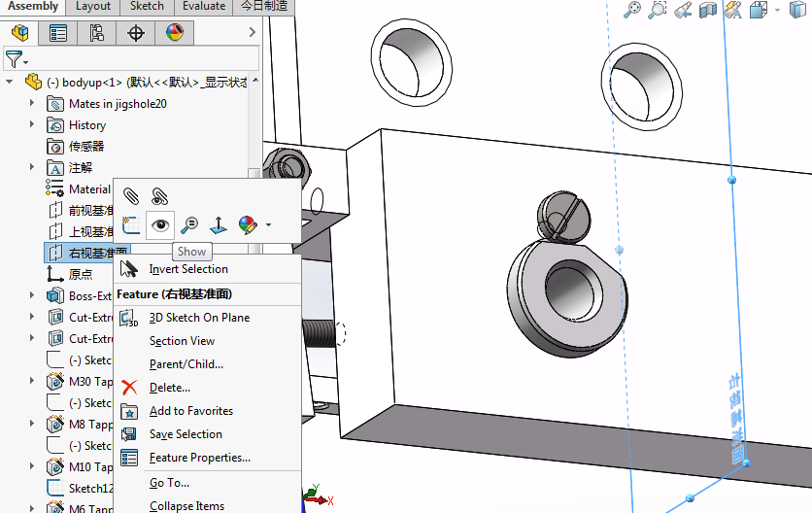This screenshot has width=812, height=513.
Task: Open the View Orientation dropdown arrow
Action: [x=777, y=10]
